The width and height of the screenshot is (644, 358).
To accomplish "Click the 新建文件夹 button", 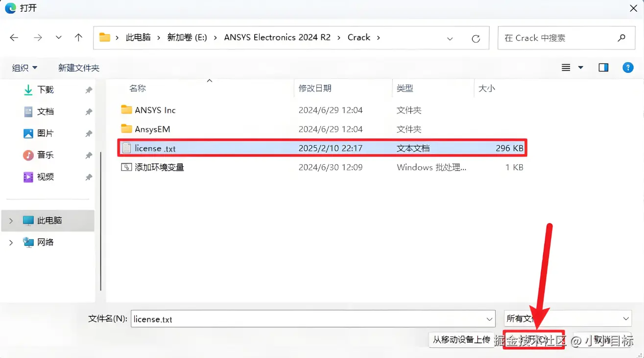I will point(79,68).
